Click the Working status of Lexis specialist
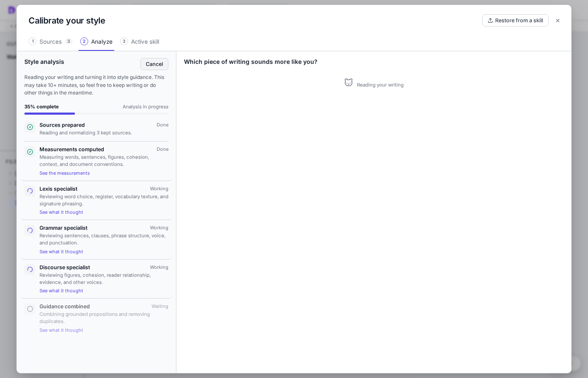 click(x=159, y=189)
